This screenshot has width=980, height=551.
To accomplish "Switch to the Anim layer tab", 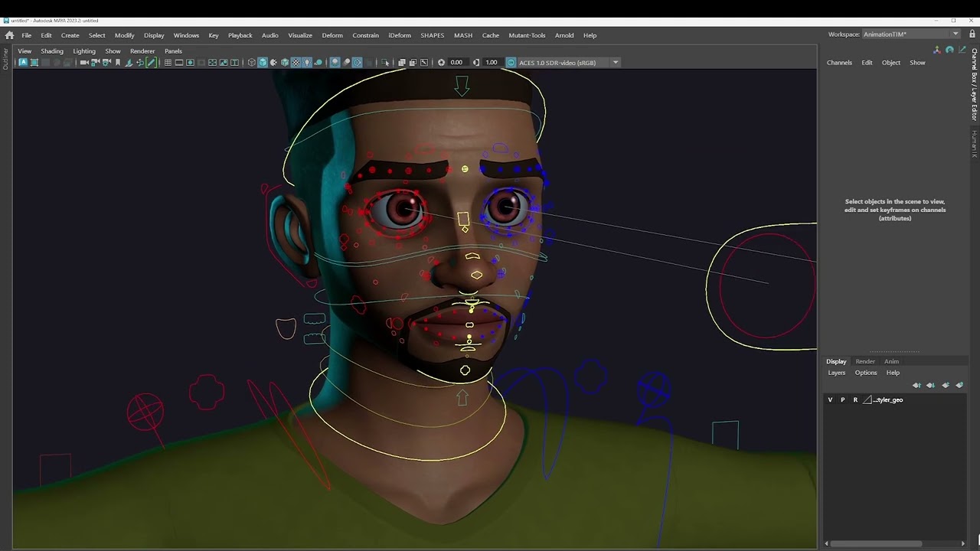I will click(891, 361).
